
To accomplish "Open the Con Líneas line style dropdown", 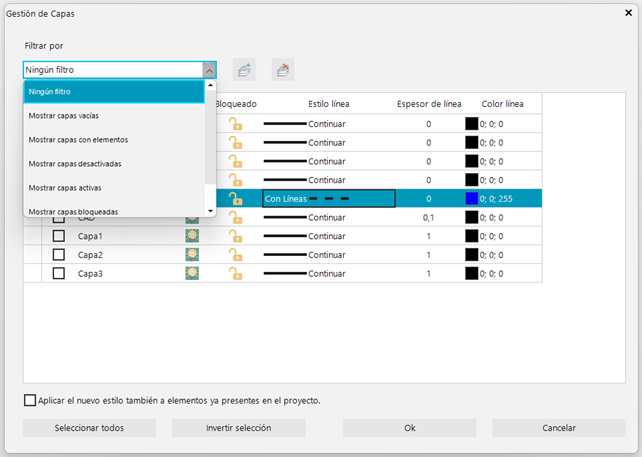I will 329,199.
